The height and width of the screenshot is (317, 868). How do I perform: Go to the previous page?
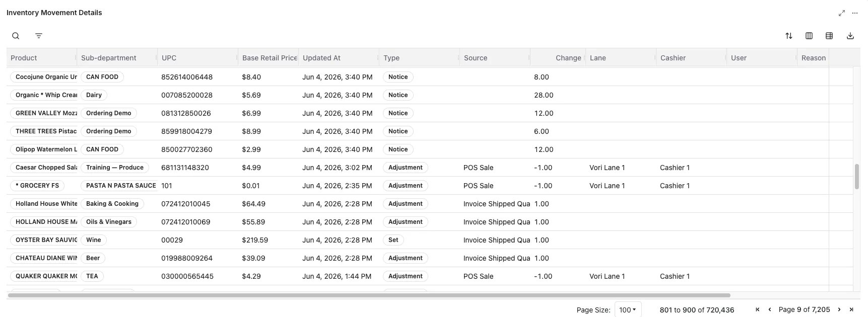coord(770,309)
